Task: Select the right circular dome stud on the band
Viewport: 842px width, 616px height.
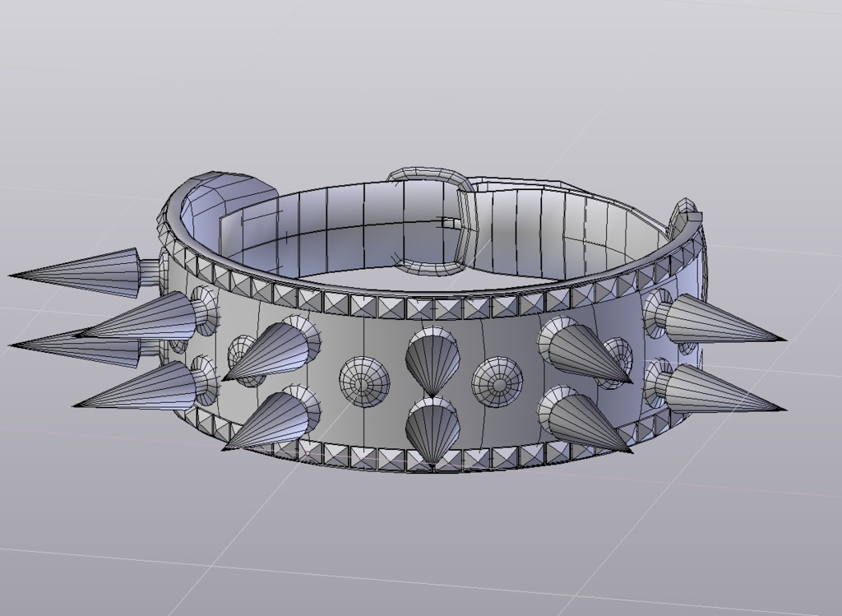Action: [x=498, y=382]
